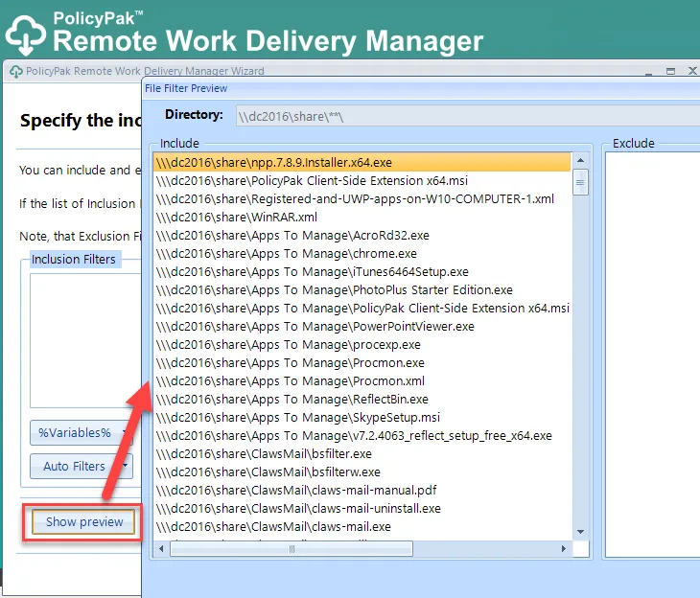Click the Include list vertical scrollbar thumb
Image resolution: width=700 pixels, height=598 pixels.
click(x=580, y=182)
